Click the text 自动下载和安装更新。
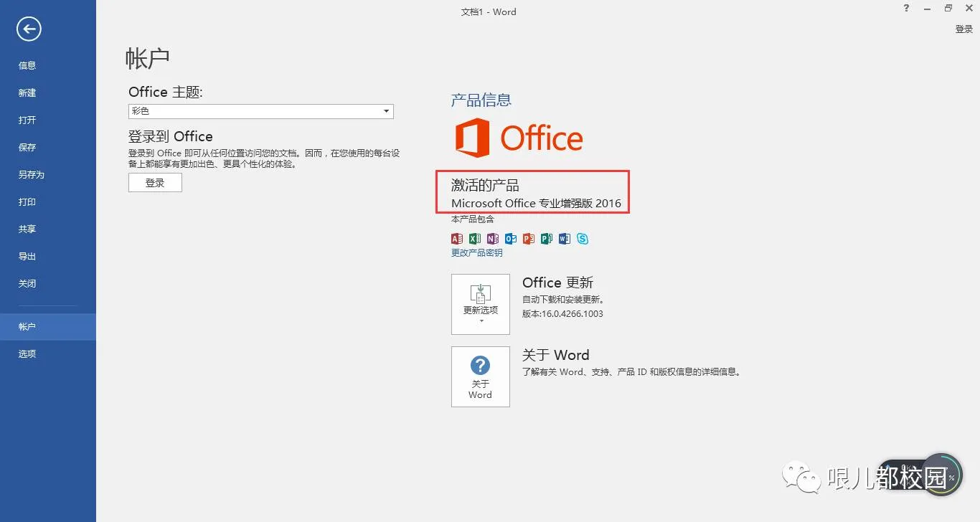The width and height of the screenshot is (980, 522). click(563, 300)
